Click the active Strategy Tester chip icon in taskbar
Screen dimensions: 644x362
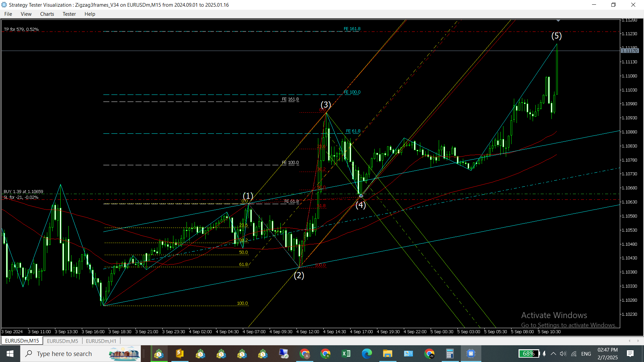[471, 354]
